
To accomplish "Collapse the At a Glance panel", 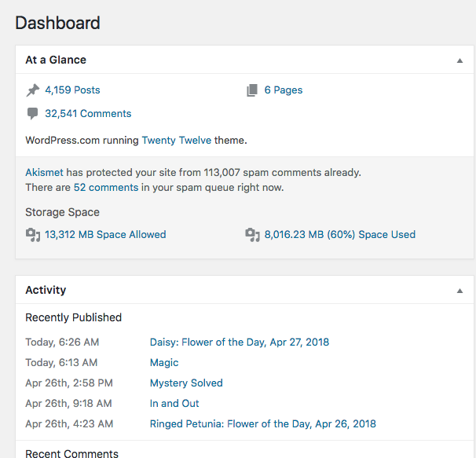I will pyautogui.click(x=460, y=60).
